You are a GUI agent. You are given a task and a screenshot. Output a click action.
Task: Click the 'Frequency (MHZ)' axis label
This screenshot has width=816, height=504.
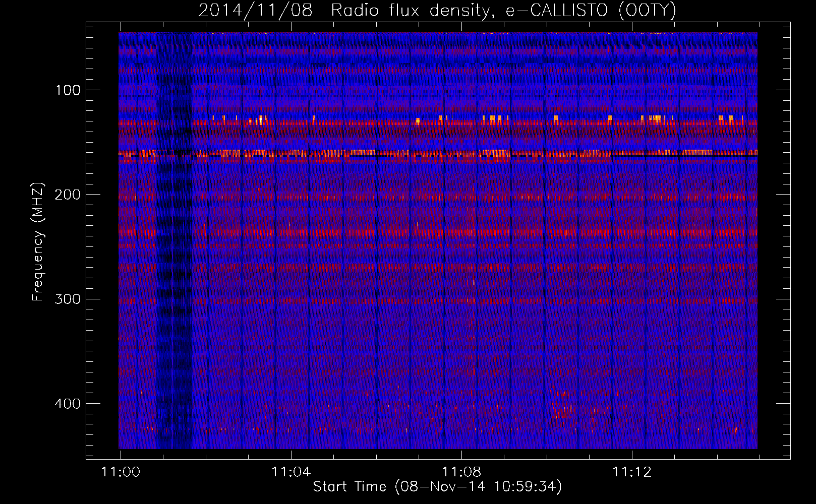[38, 242]
